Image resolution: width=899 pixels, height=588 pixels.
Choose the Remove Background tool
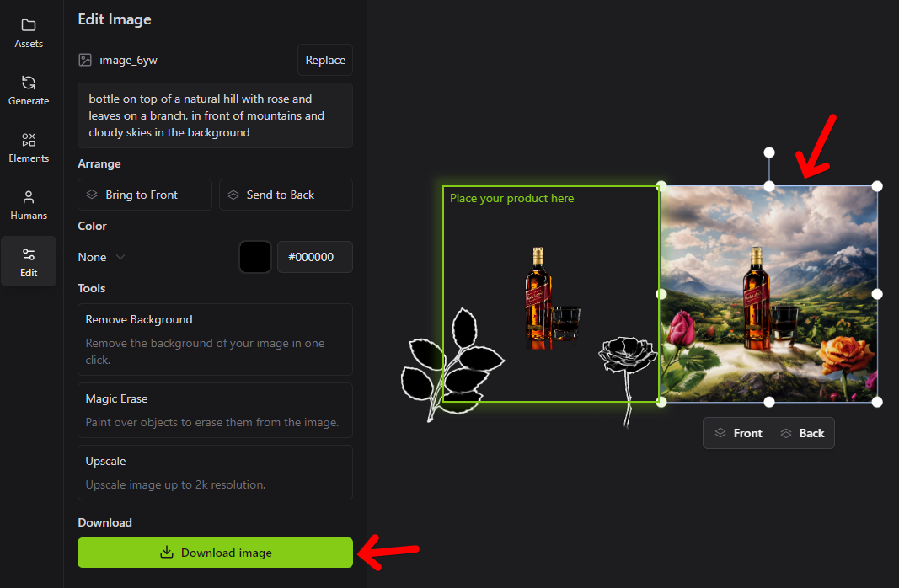pyautogui.click(x=215, y=339)
